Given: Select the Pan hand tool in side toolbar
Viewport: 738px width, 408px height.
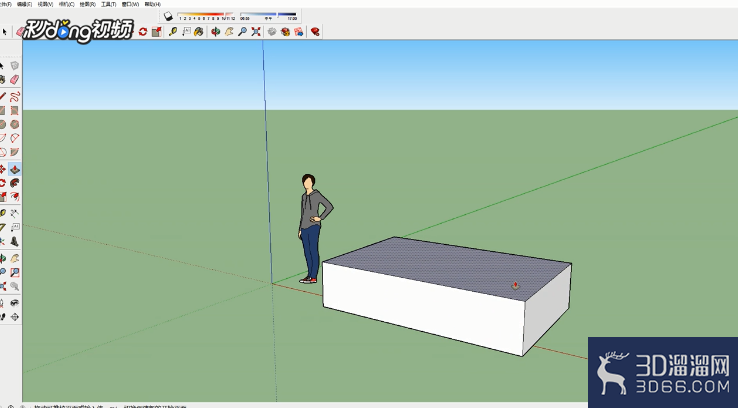Looking at the screenshot, I should click(15, 258).
